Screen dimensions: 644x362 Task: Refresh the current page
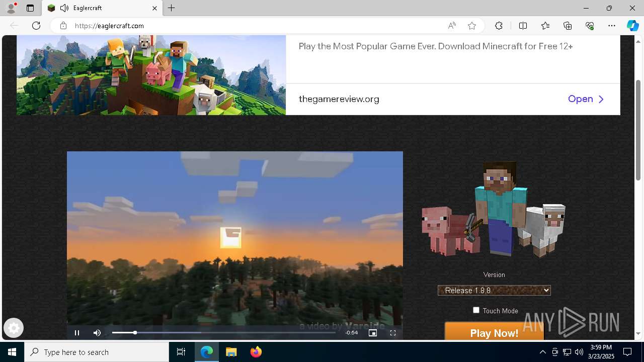click(36, 26)
